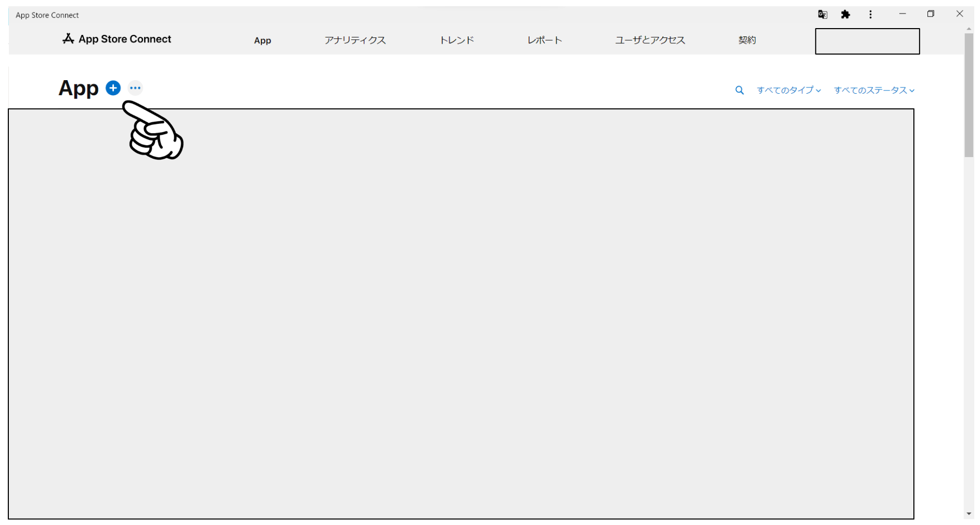Click the App Store Connect logo

coord(117,39)
